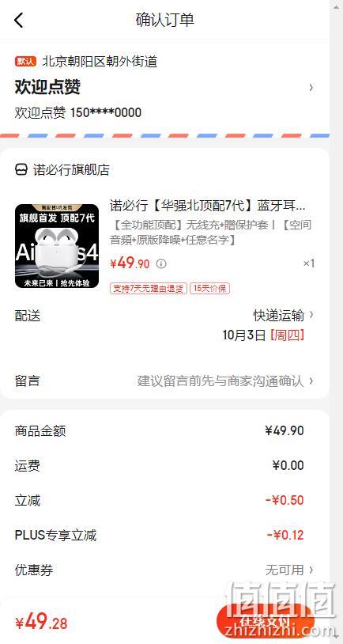Tap the PLUS专享立减 discount row
343x644 pixels.
(x=164, y=535)
